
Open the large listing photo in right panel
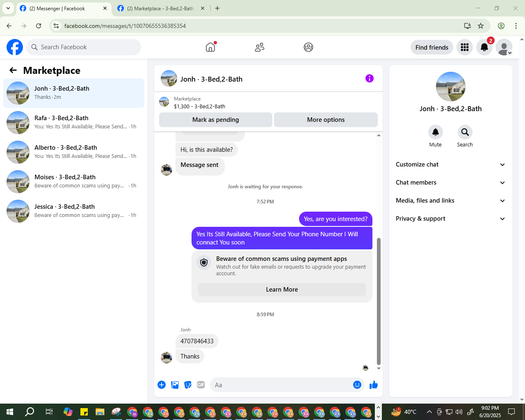pos(450,87)
